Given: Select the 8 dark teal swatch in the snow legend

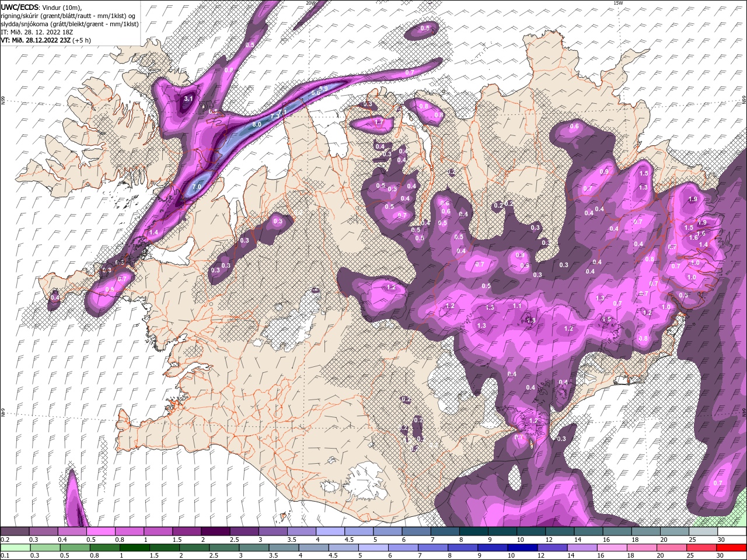Looking at the screenshot, I should (x=474, y=531).
